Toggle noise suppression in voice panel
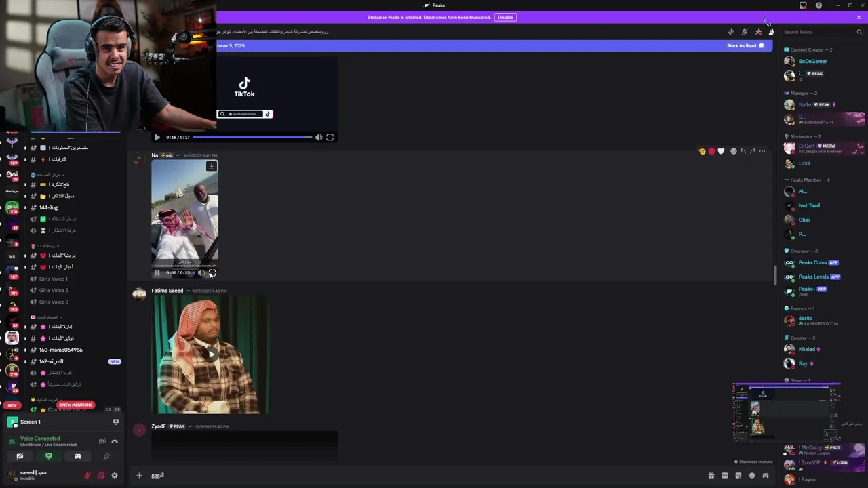868x488 pixels. tap(102, 441)
